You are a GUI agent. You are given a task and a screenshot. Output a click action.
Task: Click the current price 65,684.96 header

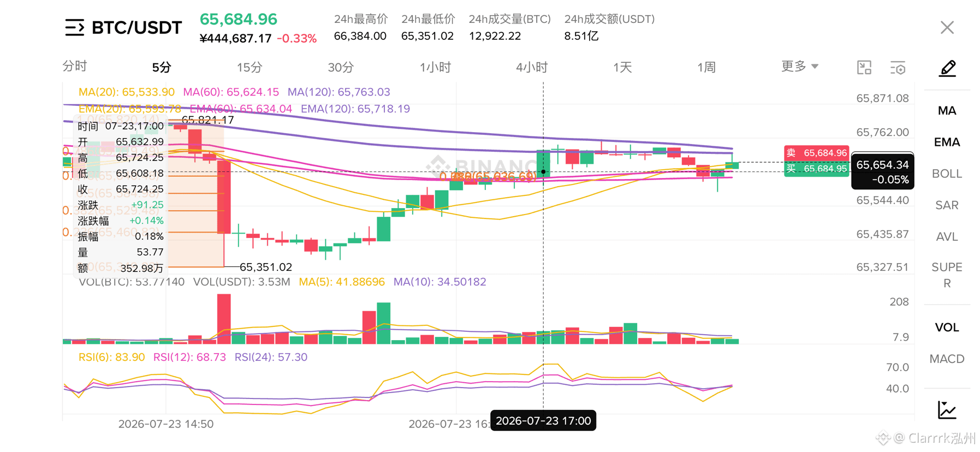[239, 19]
